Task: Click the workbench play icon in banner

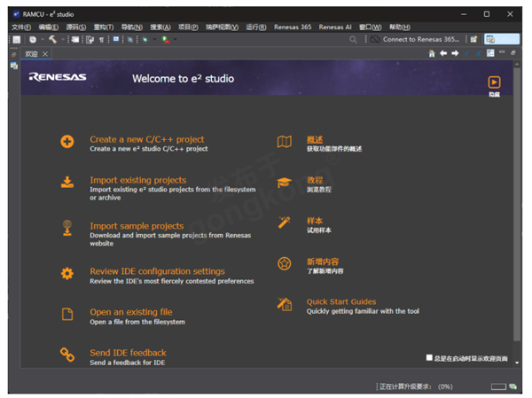Action: pos(494,82)
